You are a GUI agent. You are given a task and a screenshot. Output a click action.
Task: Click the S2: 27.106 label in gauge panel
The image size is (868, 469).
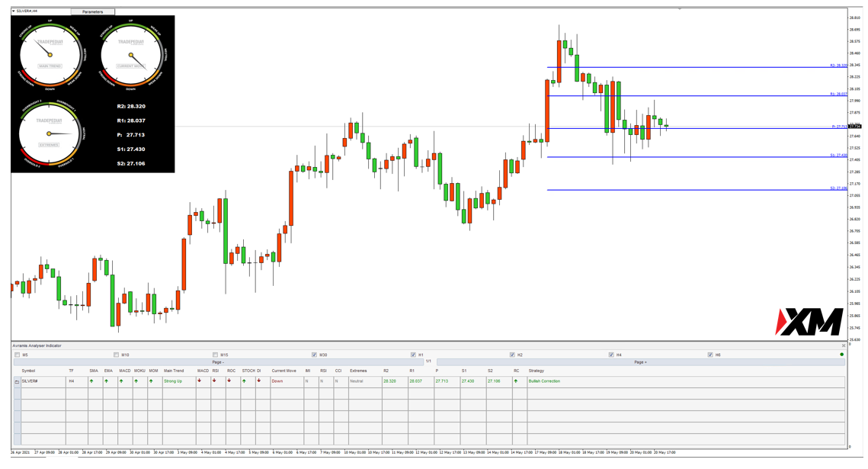coord(131,164)
